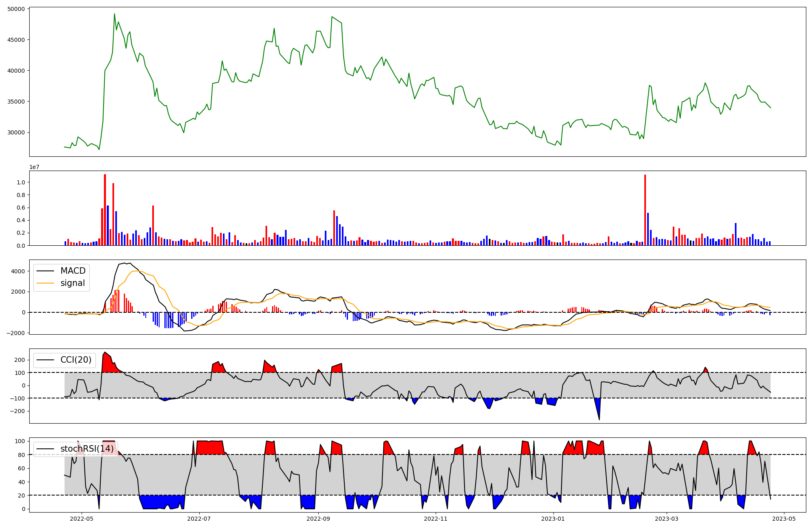Click the 2022-07 x-axis date label
This screenshot has height=528, width=812.
[199, 519]
